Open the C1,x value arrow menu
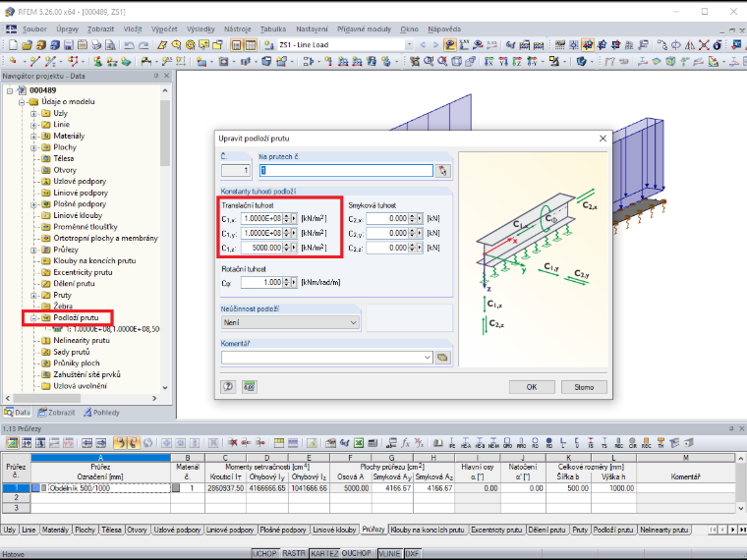The height and width of the screenshot is (560, 747). click(x=294, y=218)
